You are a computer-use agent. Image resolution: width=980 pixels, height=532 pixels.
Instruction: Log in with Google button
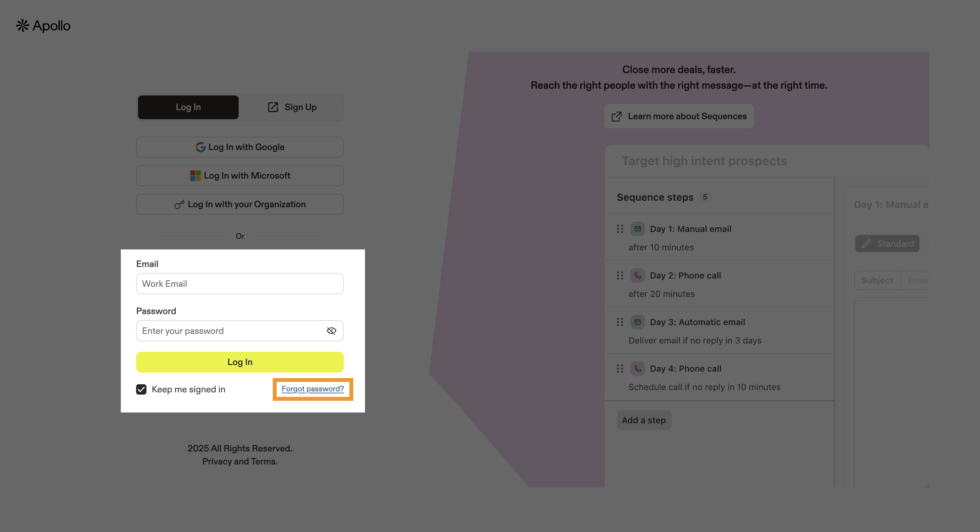pos(240,147)
